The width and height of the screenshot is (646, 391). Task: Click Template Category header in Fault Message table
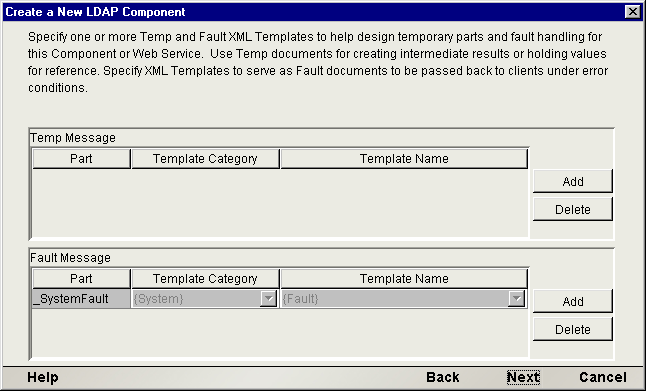point(205,279)
